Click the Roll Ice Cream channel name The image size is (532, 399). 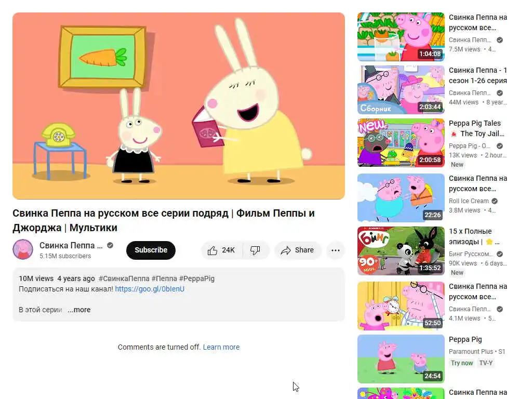(x=469, y=201)
